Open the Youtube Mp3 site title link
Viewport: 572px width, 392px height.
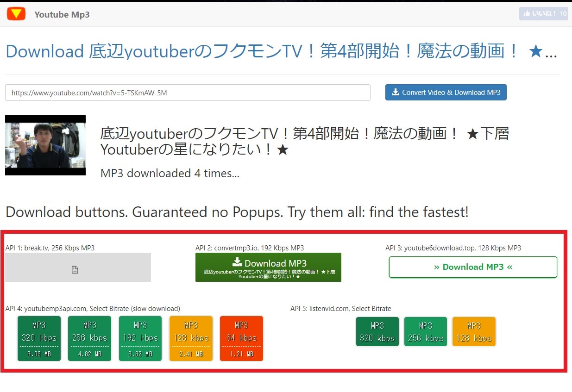click(62, 14)
